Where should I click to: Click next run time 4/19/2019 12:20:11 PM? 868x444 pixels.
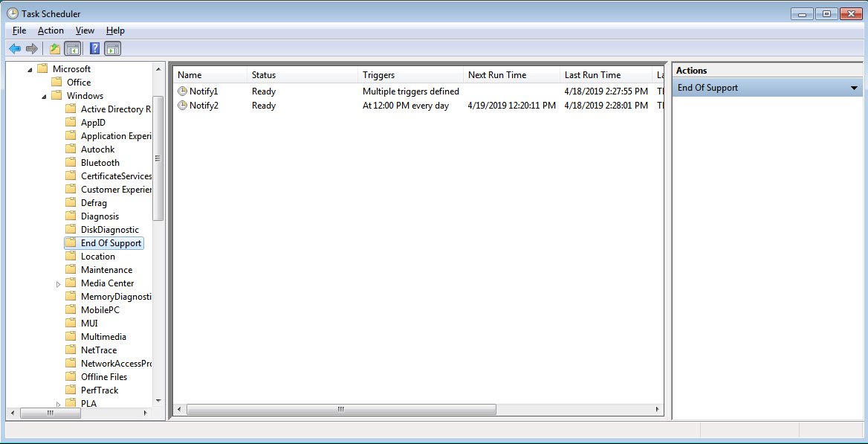[x=511, y=106]
